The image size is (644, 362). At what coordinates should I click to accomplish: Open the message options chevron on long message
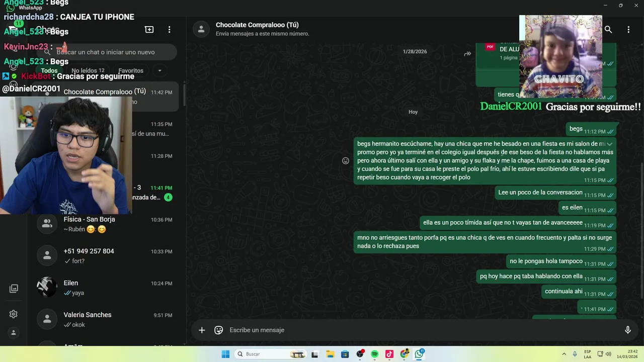609,144
